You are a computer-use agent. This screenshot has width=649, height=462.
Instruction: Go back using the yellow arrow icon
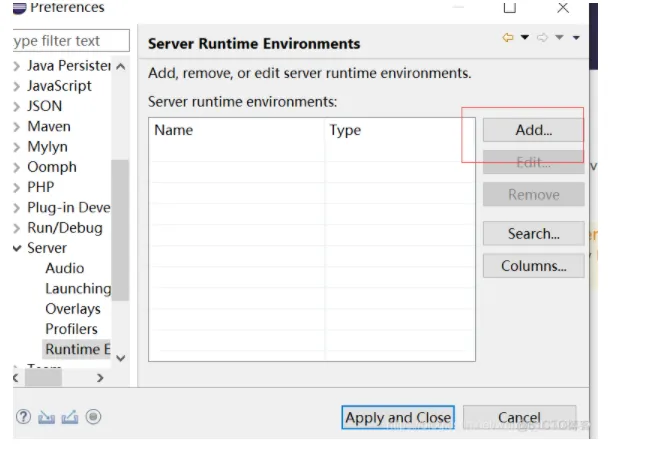coord(508,38)
